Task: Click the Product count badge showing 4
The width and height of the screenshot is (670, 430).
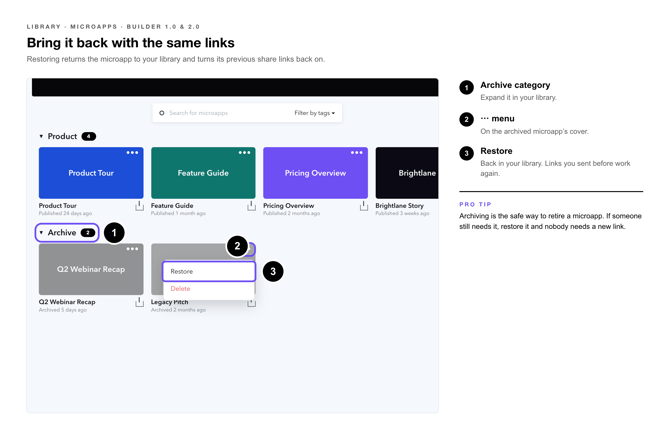Action: point(88,136)
